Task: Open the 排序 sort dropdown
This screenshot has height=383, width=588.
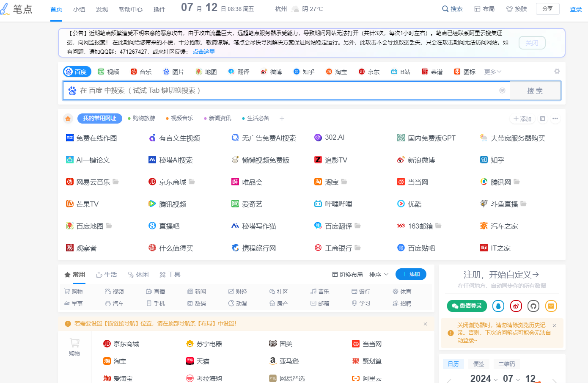Action: tap(379, 275)
